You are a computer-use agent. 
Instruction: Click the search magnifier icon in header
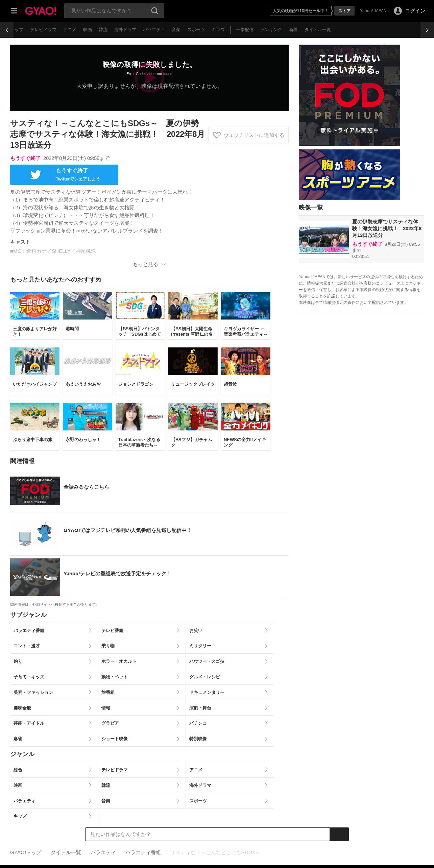[155, 11]
